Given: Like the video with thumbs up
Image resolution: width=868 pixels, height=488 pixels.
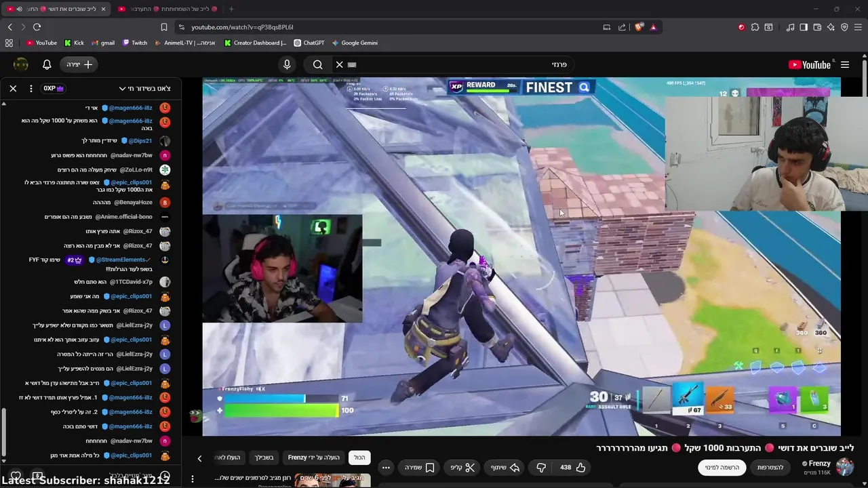Looking at the screenshot, I should pyautogui.click(x=573, y=467).
